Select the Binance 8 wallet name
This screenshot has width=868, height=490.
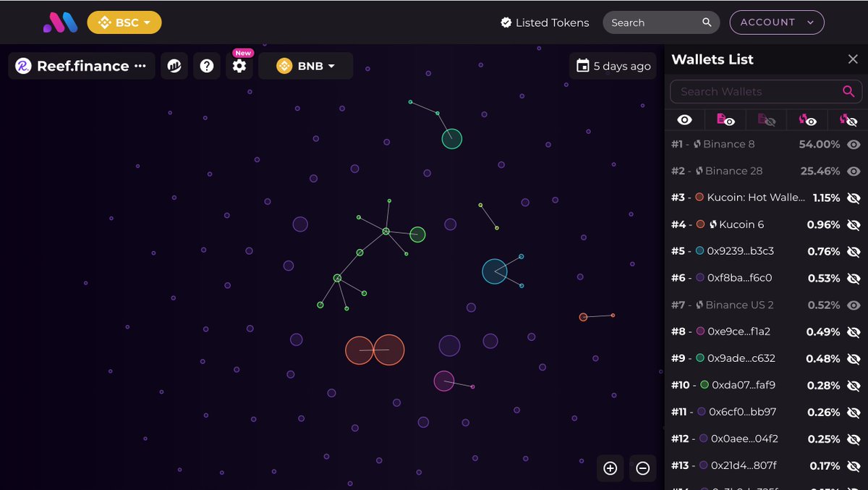tap(729, 144)
